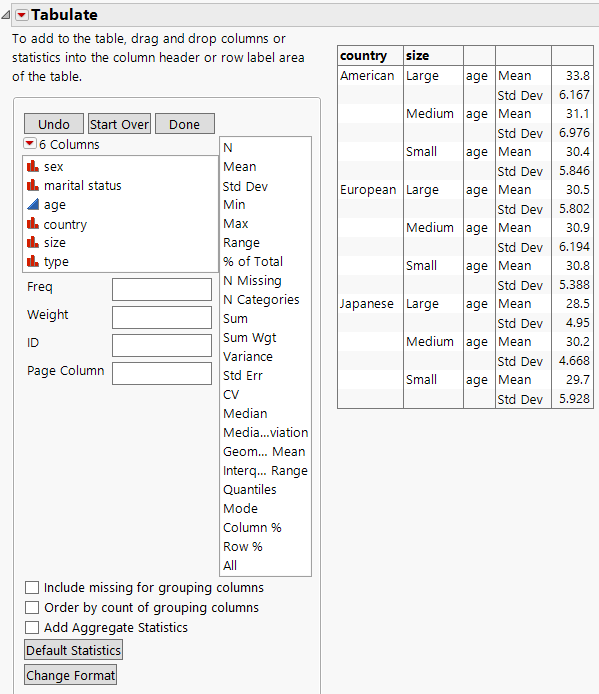Open the 6 Columns red triangle menu

29,143
